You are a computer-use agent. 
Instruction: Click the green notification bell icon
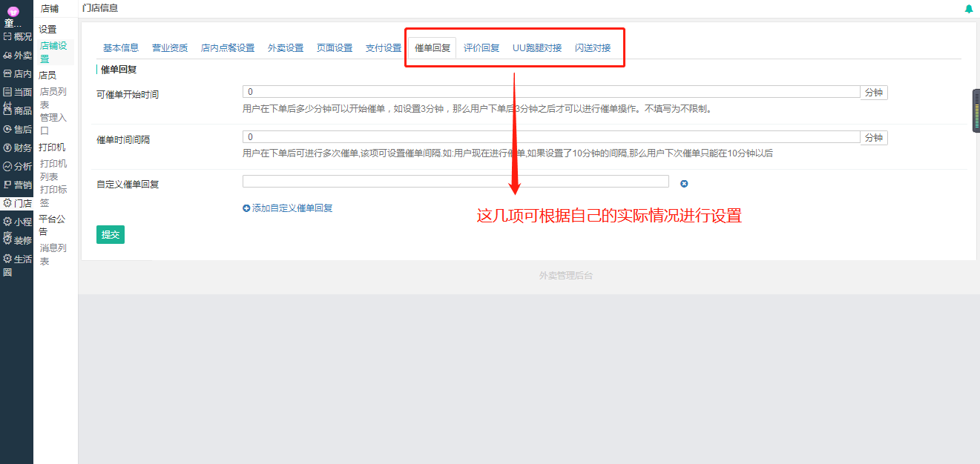[968, 9]
